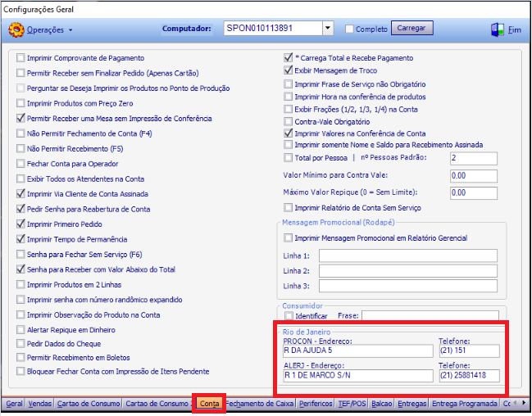Expand the Computador combo box arrow
Viewport: 532px width, 416px height.
[328, 28]
